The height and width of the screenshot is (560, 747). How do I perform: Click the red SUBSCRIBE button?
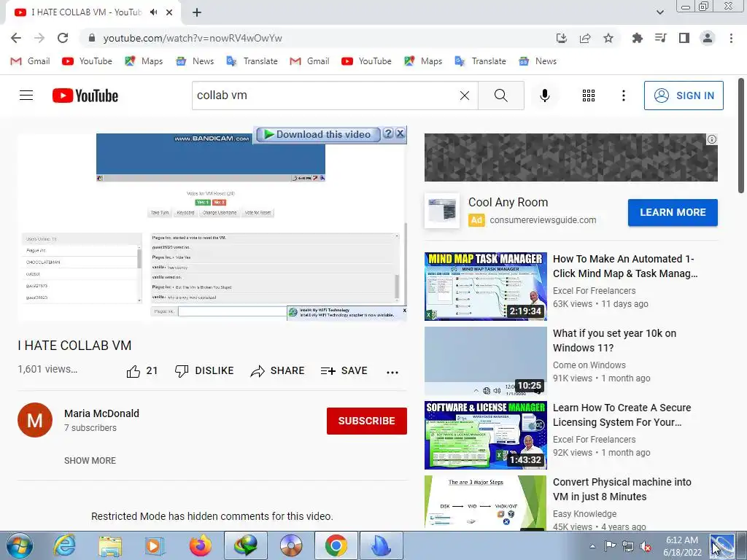[366, 421]
